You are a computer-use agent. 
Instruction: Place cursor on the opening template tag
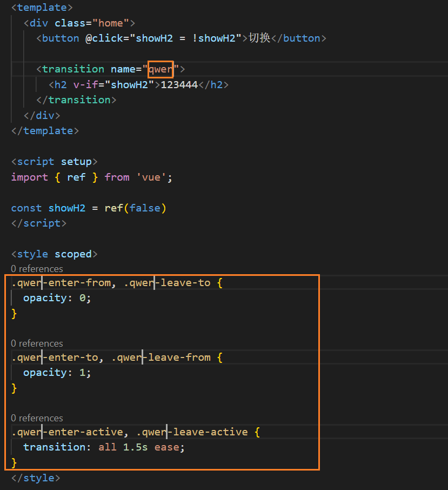42,8
